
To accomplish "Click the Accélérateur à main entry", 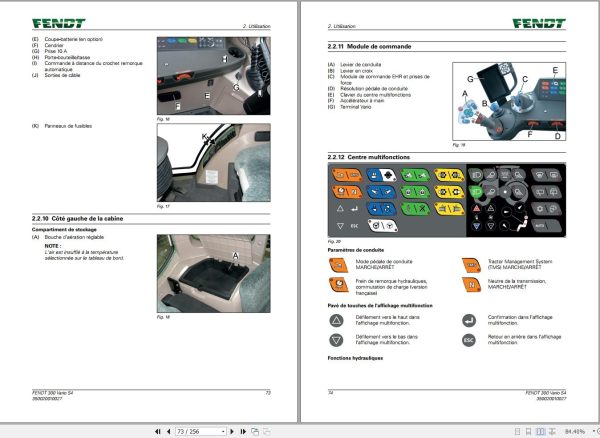I will click(x=362, y=101).
